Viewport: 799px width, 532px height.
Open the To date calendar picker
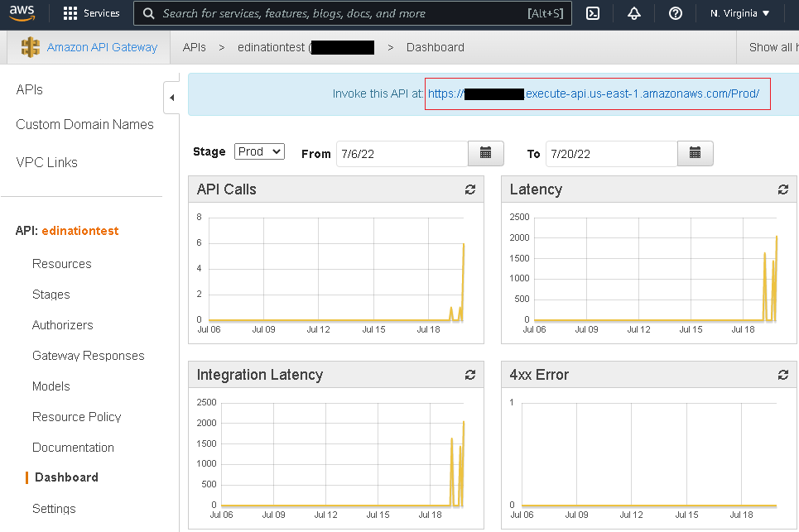point(695,153)
